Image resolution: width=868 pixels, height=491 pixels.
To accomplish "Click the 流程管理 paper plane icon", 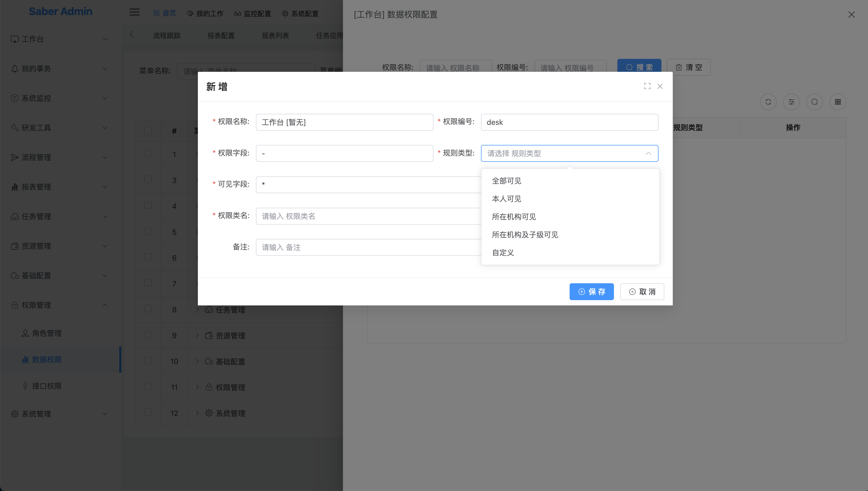I will point(15,157).
